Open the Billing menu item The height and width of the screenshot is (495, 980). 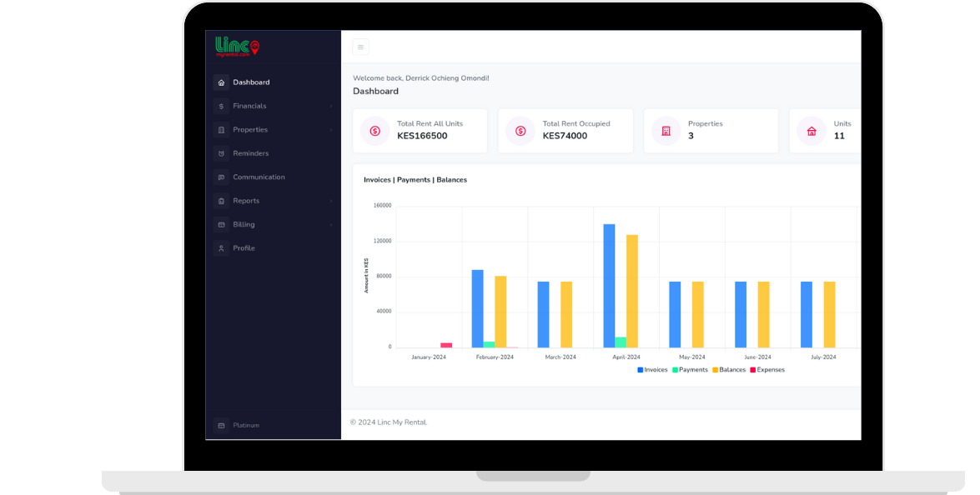273,225
